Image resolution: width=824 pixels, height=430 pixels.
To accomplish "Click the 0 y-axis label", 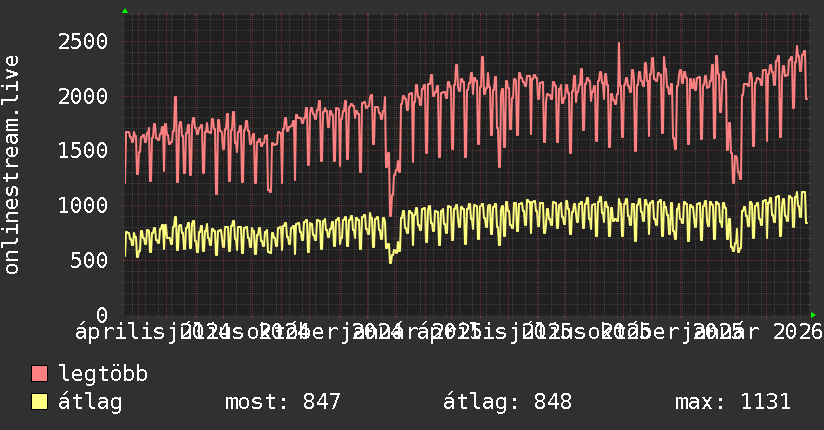I will pos(102,315).
